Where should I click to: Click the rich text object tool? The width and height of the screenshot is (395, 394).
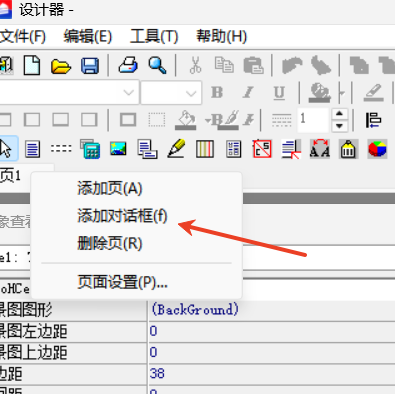pos(291,149)
